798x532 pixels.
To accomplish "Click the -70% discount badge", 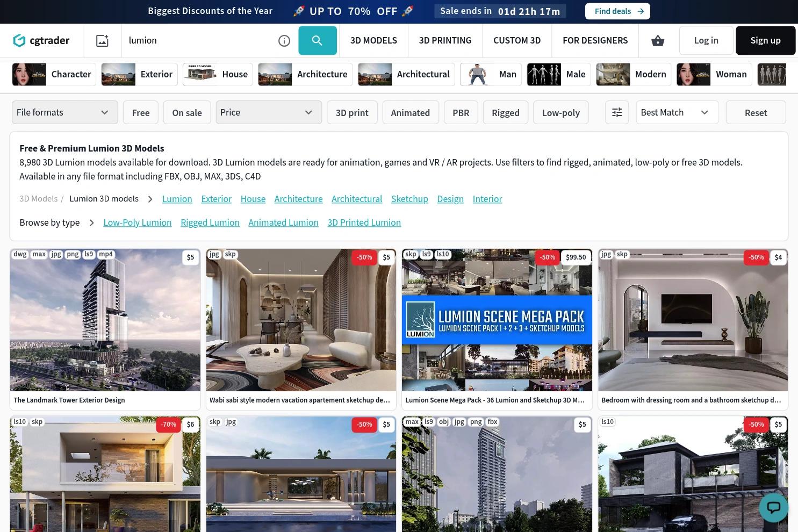I will coord(169,425).
